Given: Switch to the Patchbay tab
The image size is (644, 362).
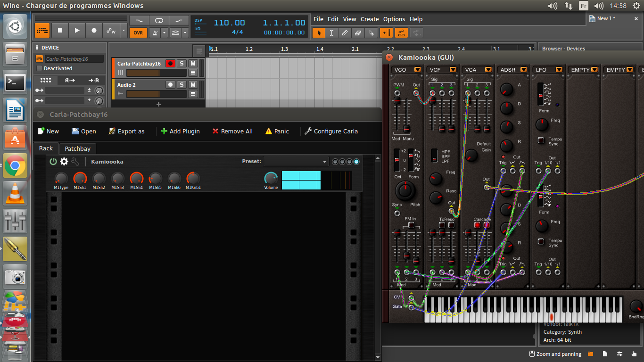Looking at the screenshot, I should coord(77,148).
